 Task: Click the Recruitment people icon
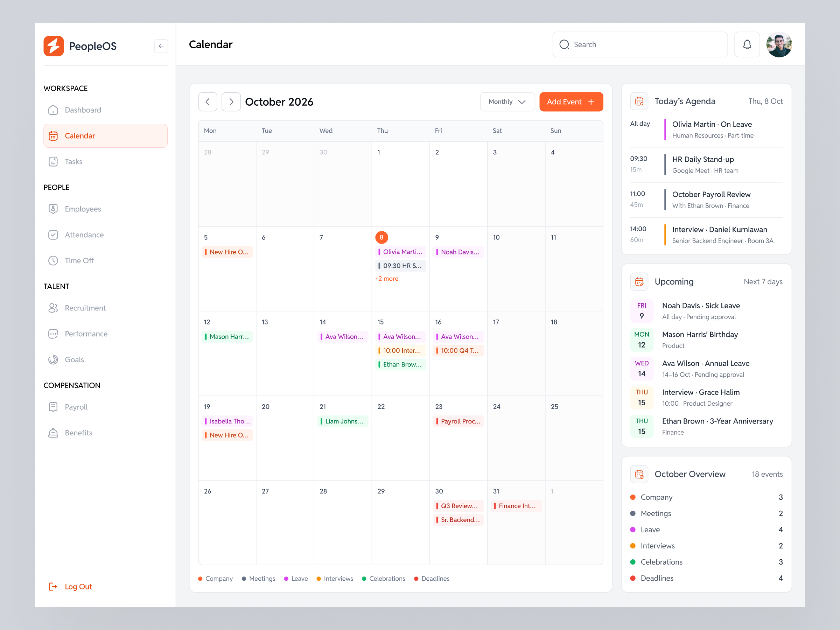point(53,308)
